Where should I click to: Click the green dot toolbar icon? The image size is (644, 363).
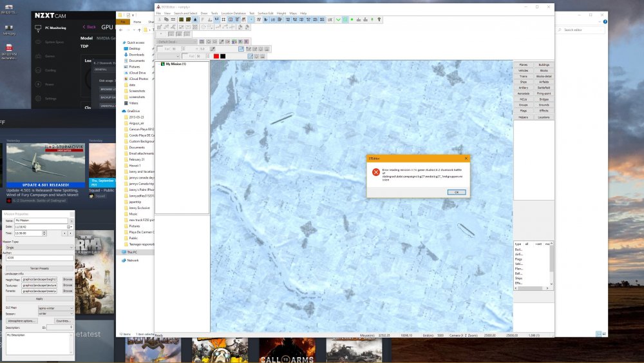[352, 20]
